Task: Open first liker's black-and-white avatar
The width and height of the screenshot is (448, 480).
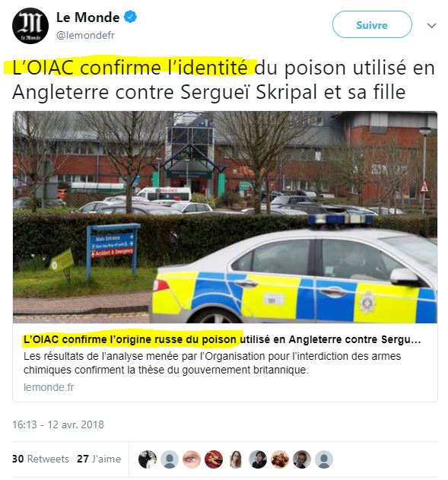Action: point(148,459)
